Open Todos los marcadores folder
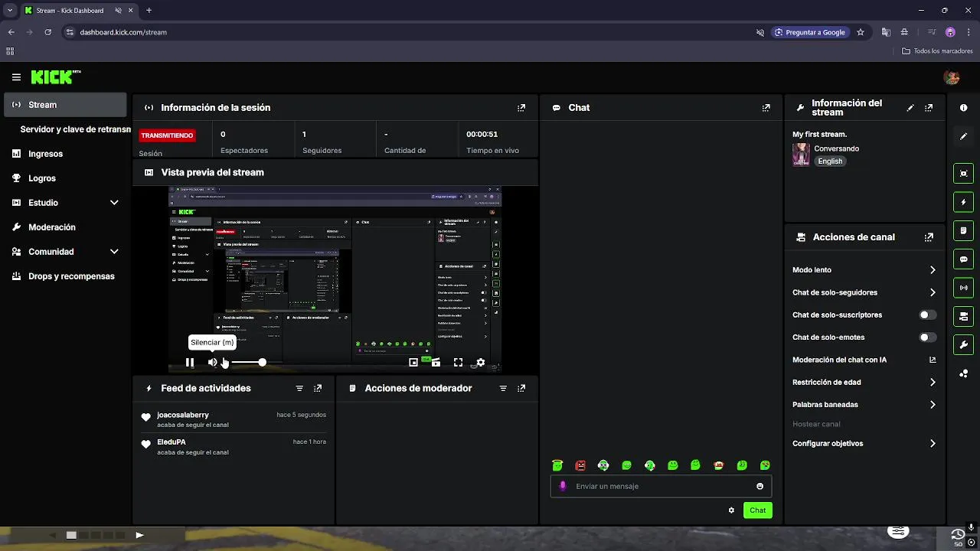Image resolution: width=980 pixels, height=551 pixels. tap(937, 51)
